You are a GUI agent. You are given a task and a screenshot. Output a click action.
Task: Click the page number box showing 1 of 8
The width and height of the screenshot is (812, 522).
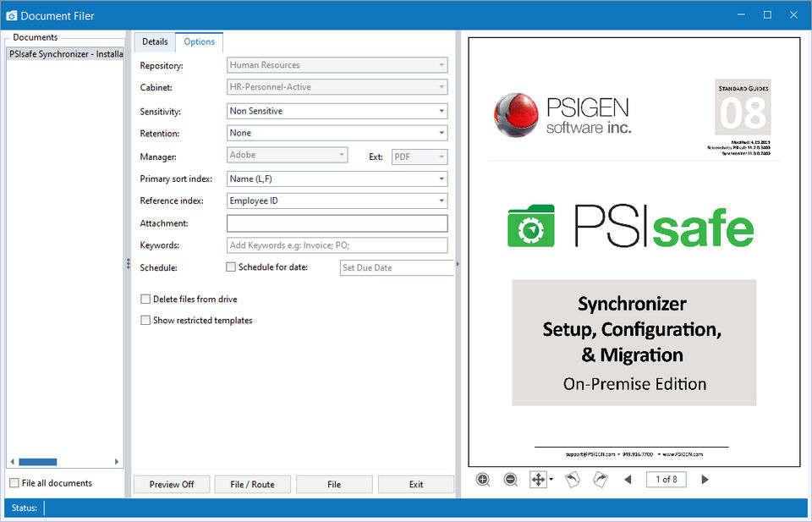click(x=666, y=480)
